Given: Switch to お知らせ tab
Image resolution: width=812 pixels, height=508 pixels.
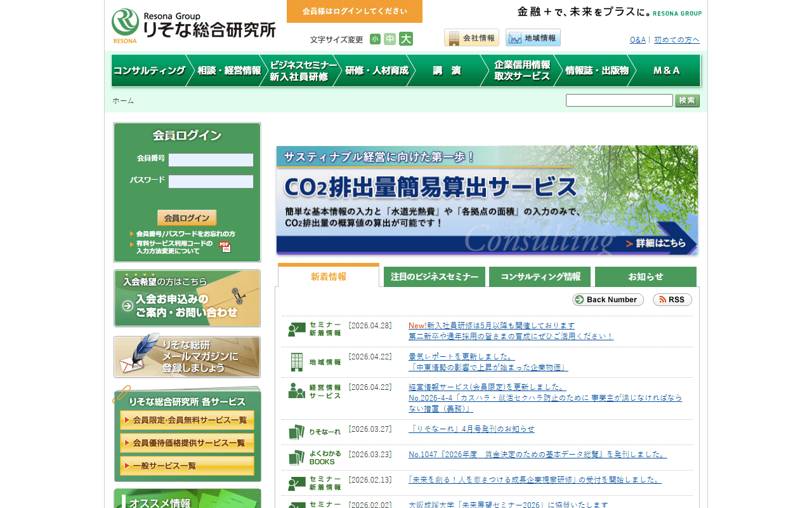Looking at the screenshot, I should point(646,277).
